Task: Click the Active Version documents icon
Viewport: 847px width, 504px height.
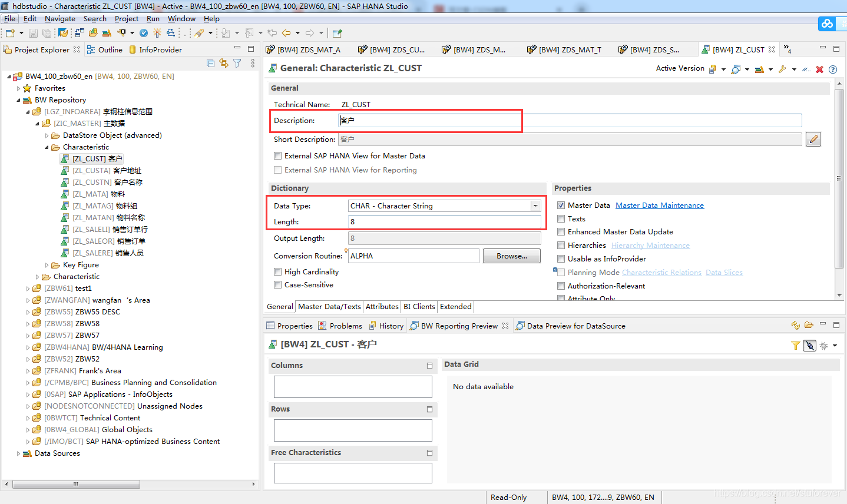Action: click(713, 69)
